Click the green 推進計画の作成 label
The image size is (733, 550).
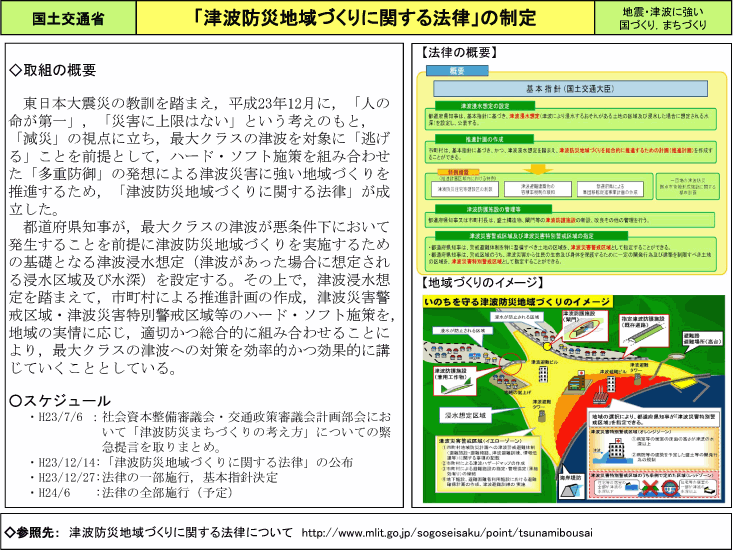pos(484,139)
